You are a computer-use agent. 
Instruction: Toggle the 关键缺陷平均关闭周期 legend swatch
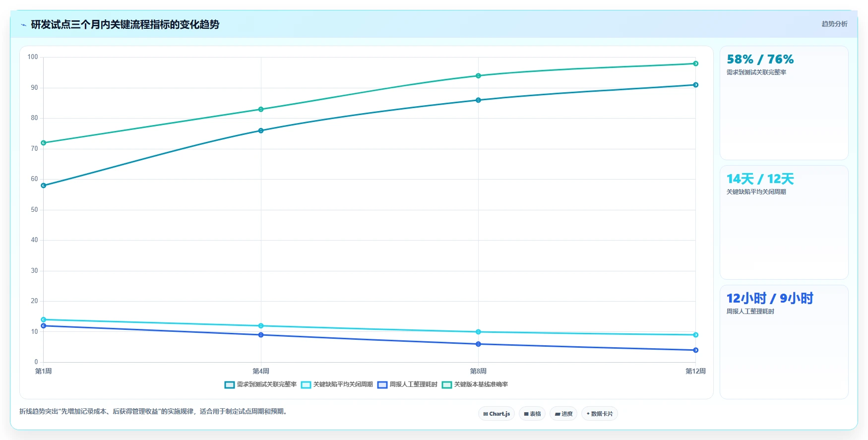(x=306, y=385)
